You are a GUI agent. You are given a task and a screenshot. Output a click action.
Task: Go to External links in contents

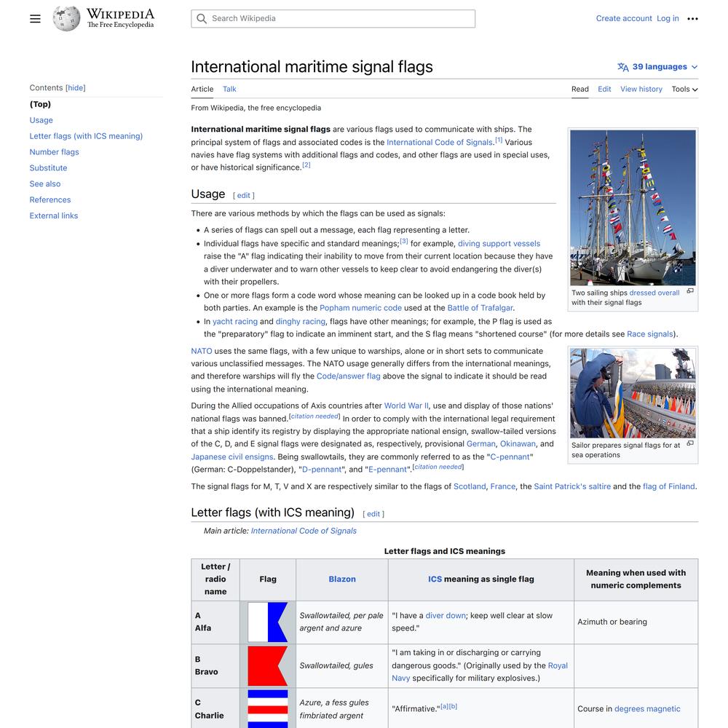point(53,215)
